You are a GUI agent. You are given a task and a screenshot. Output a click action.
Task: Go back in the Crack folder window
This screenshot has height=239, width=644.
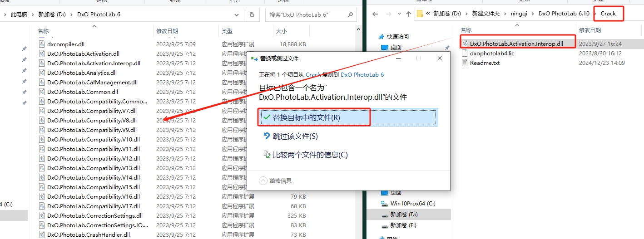[375, 14]
